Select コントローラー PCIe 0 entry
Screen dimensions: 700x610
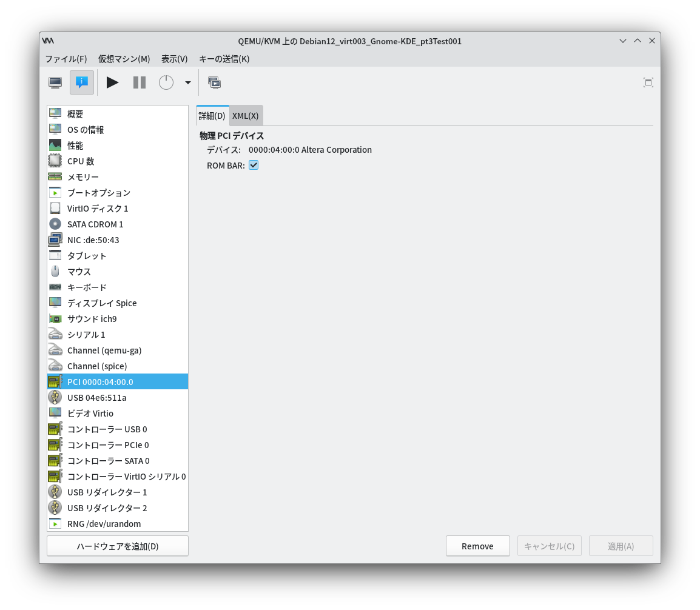118,445
